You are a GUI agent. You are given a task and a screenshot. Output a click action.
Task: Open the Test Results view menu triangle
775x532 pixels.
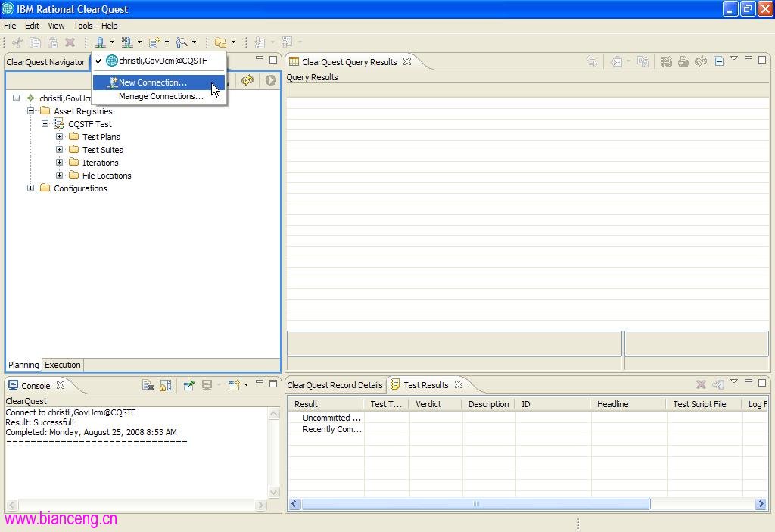click(x=734, y=381)
